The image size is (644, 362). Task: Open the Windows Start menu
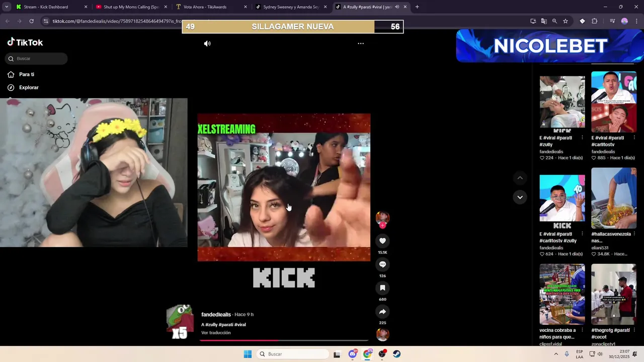248,354
